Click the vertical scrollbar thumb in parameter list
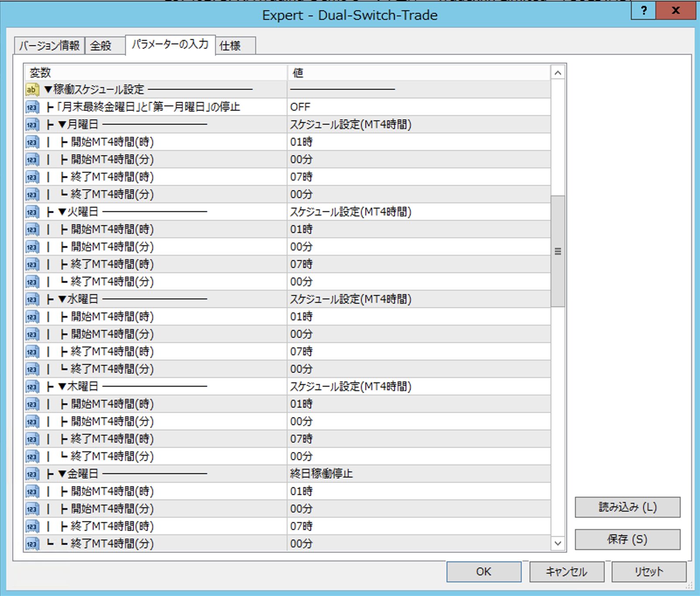The height and width of the screenshot is (596, 700). click(558, 251)
